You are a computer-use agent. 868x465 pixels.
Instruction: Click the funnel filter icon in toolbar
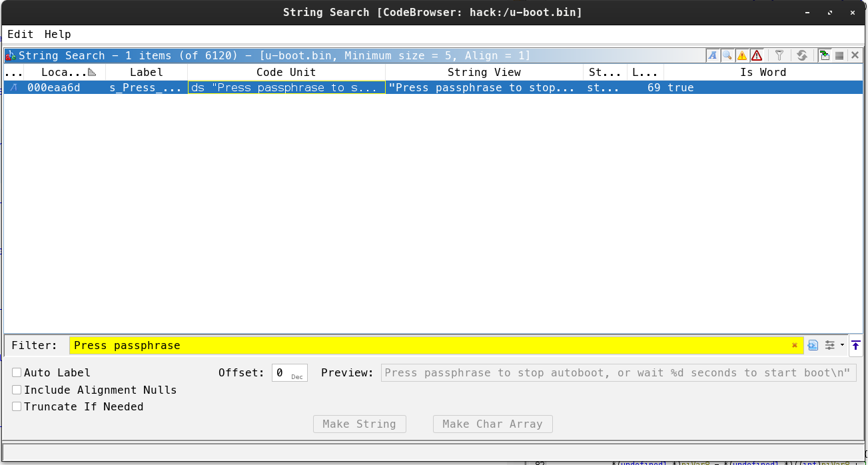click(779, 56)
